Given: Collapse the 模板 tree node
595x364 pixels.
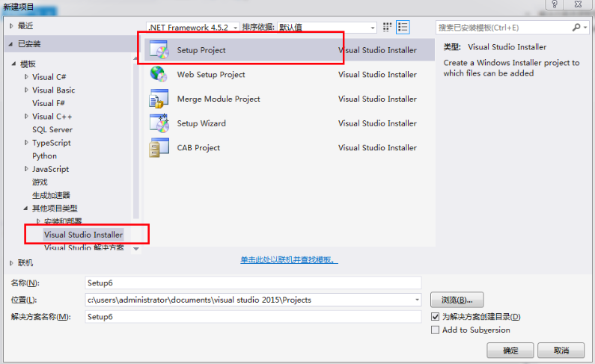Looking at the screenshot, I should [13, 64].
